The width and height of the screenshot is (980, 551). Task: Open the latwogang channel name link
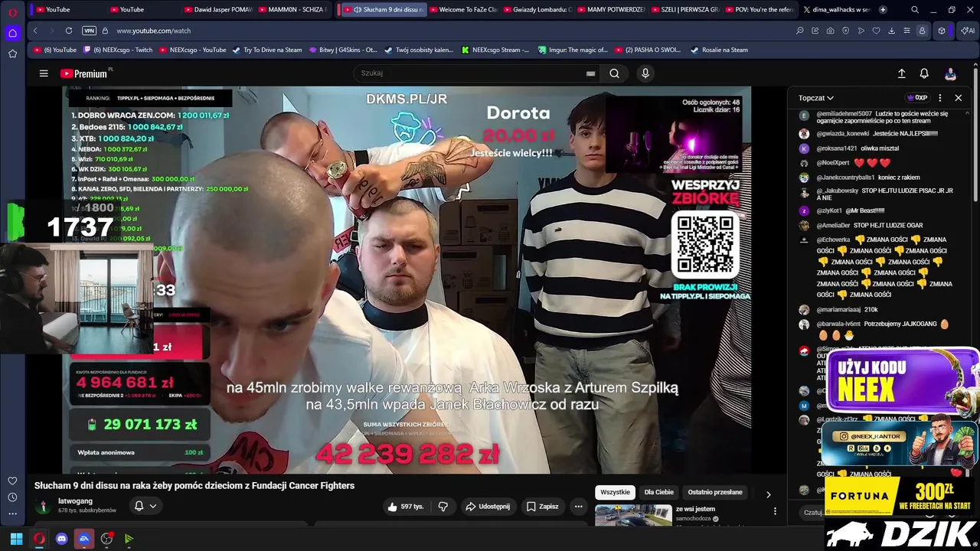(75, 501)
